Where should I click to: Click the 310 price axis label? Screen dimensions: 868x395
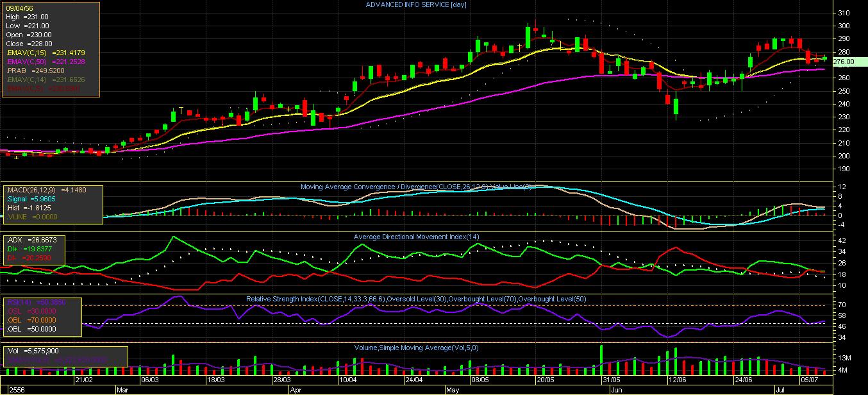(844, 13)
